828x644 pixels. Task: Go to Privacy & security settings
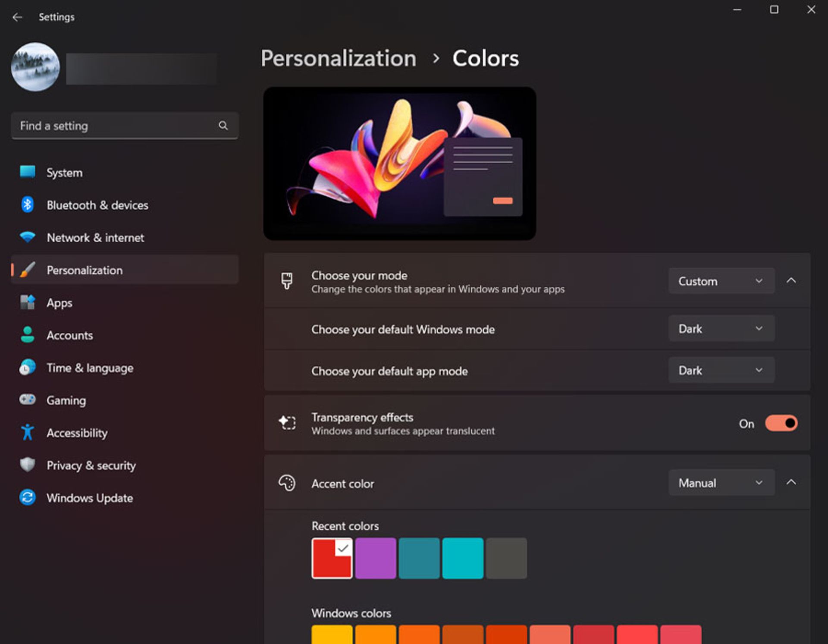tap(91, 465)
